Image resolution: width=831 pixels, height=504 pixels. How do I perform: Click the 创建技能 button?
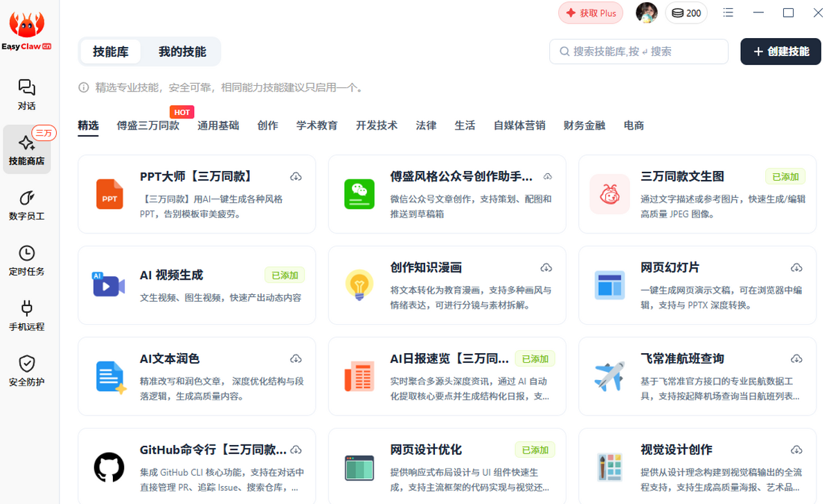[x=780, y=51]
